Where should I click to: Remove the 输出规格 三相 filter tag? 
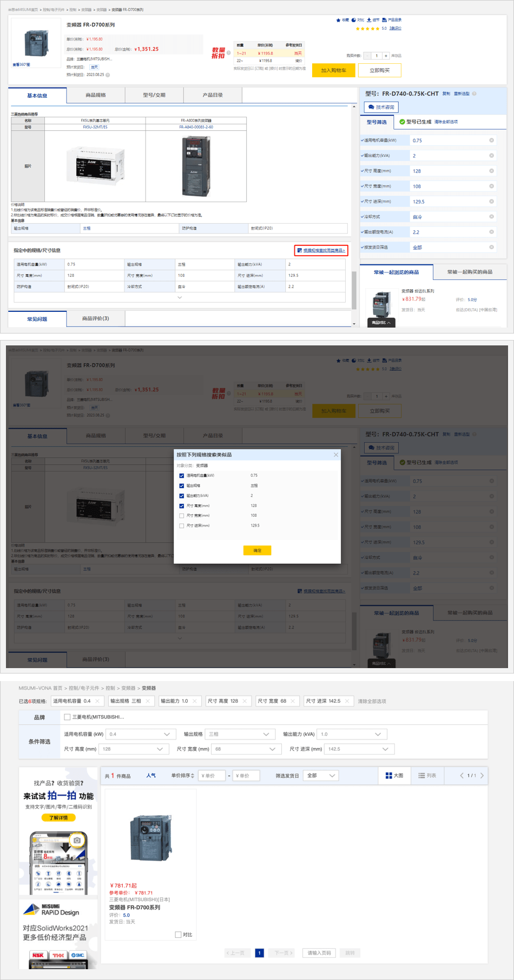tap(148, 701)
